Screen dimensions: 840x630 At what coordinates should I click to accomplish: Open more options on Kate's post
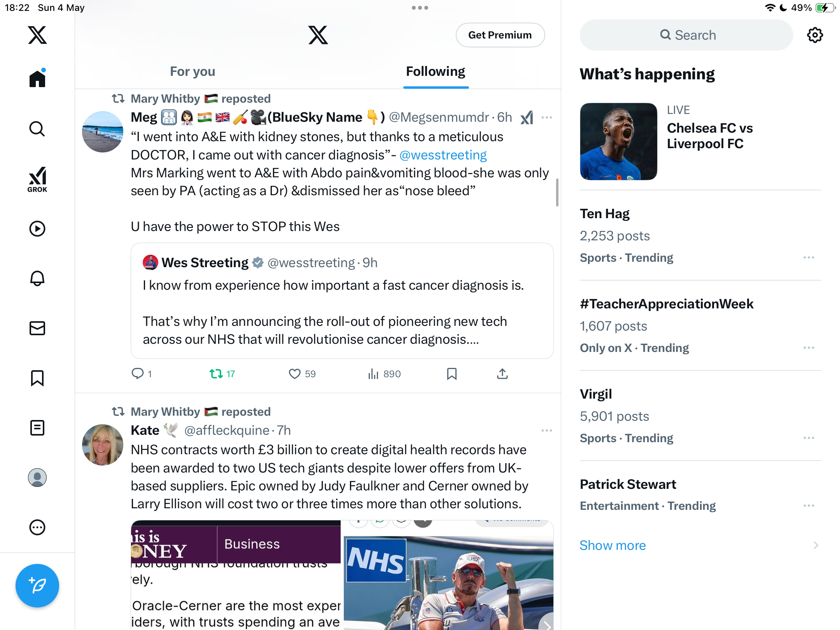coord(546,430)
